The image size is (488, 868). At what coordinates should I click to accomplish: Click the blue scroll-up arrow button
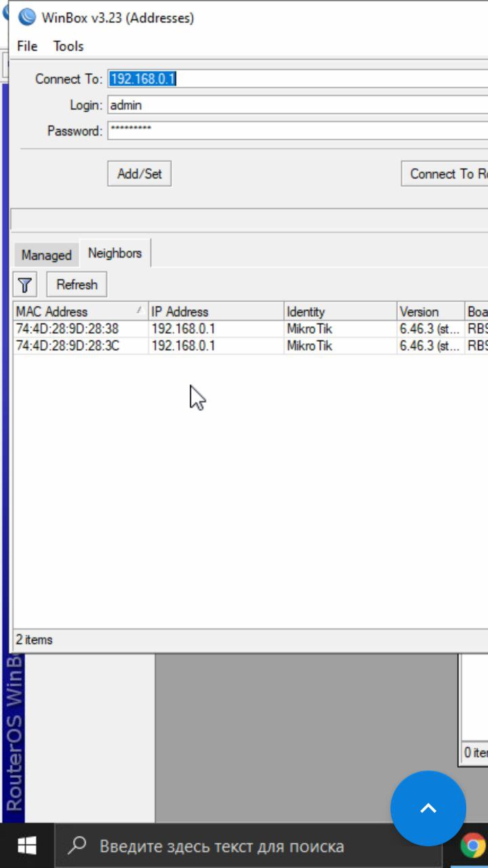coord(428,808)
